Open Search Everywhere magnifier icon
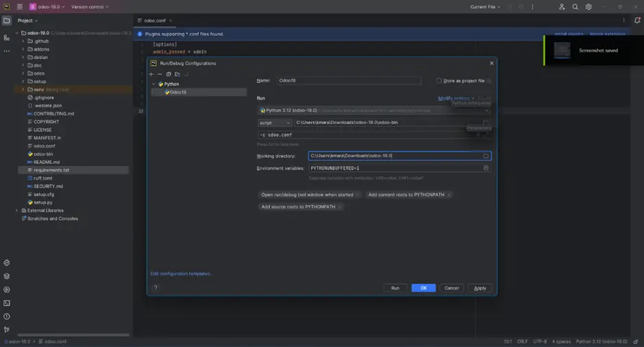Viewport: 644px width, 347px height. (x=575, y=7)
